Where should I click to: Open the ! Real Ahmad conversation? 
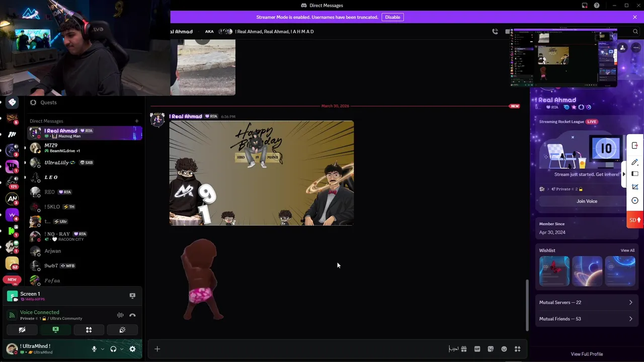pyautogui.click(x=85, y=133)
